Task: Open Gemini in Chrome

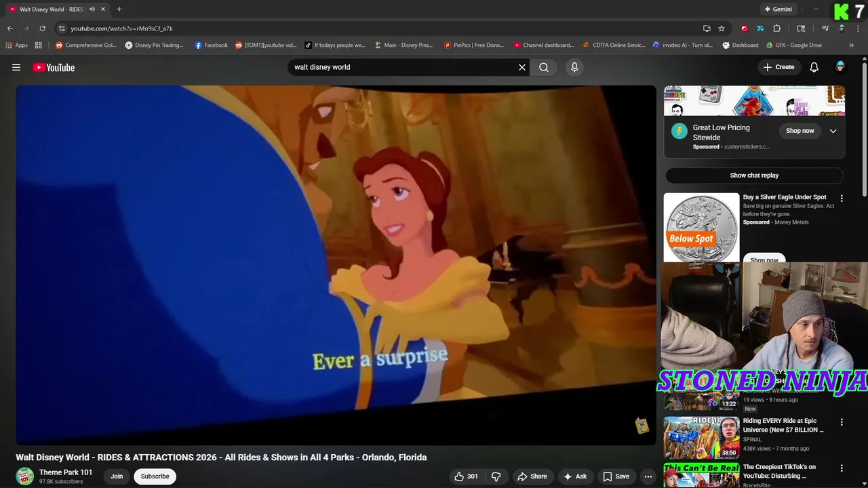Action: (x=778, y=9)
